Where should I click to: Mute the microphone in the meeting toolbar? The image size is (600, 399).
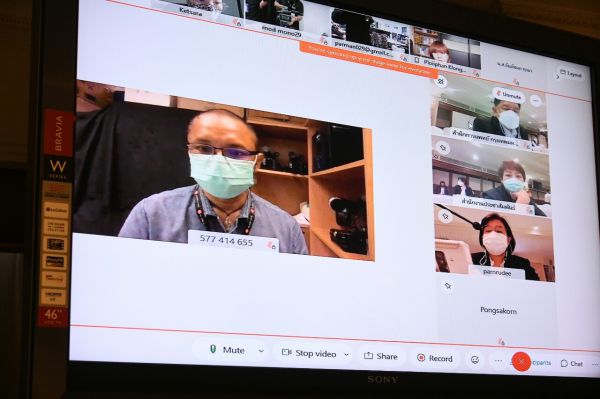(x=227, y=350)
